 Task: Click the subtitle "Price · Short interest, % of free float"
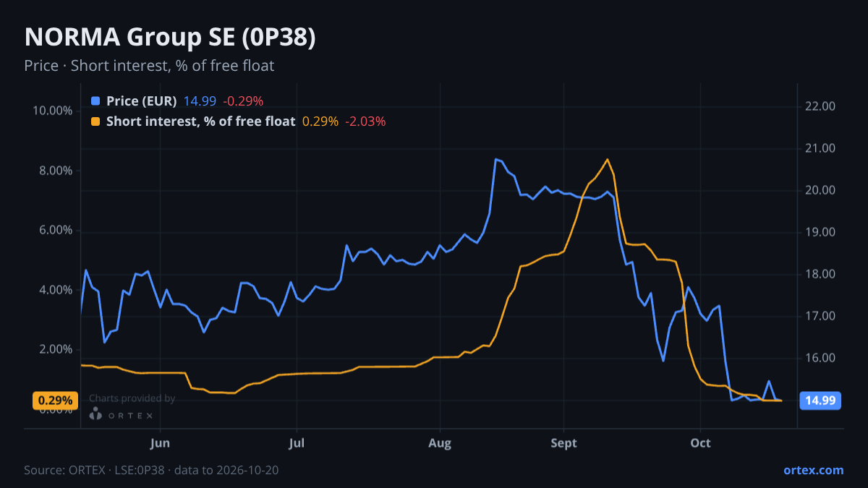click(x=149, y=66)
